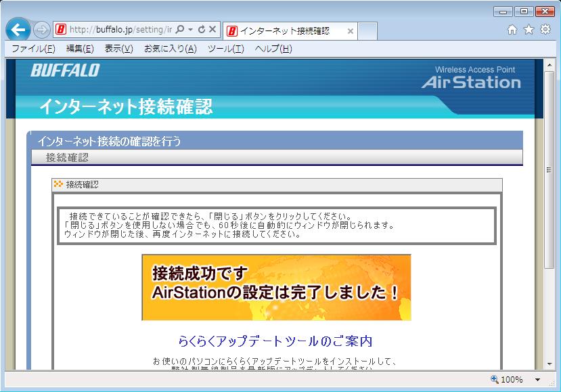Click the Stop (X) icon in the address bar
Viewport: 561px width, 392px height.
212,29
